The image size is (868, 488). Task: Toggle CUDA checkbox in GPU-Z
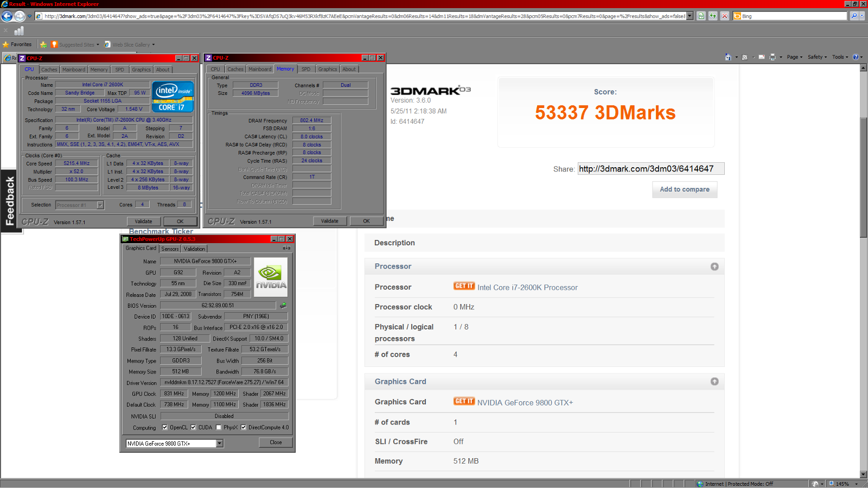193,427
